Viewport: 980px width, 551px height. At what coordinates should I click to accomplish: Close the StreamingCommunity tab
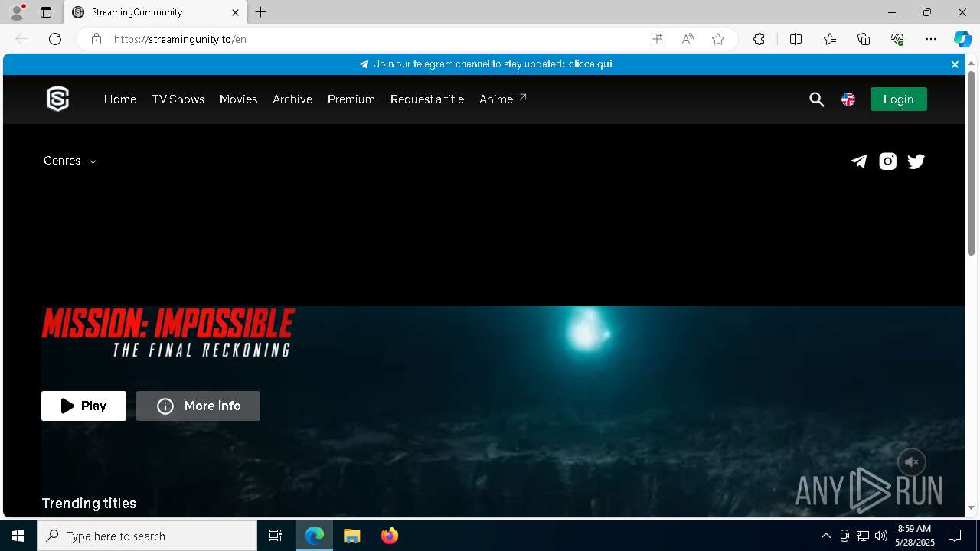[x=235, y=12]
